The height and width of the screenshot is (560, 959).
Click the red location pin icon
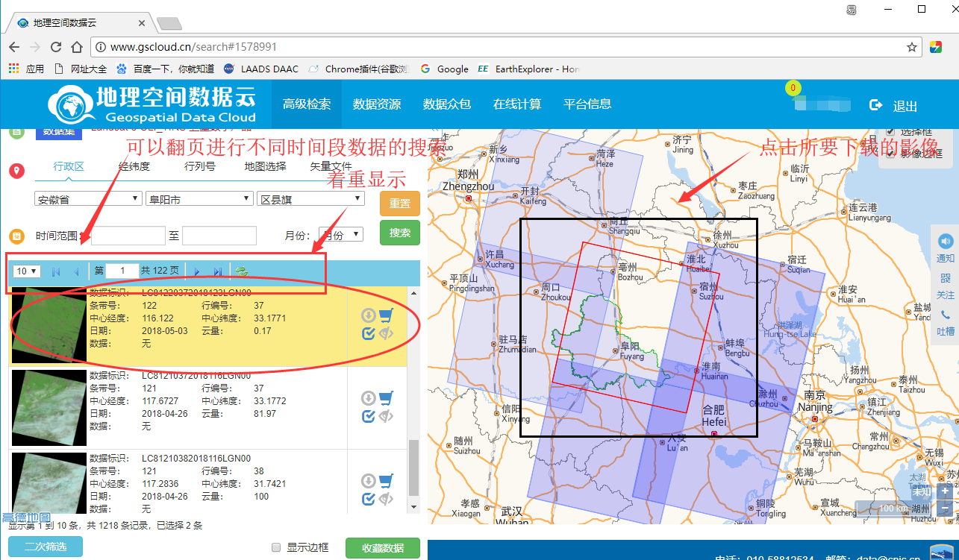[16, 171]
